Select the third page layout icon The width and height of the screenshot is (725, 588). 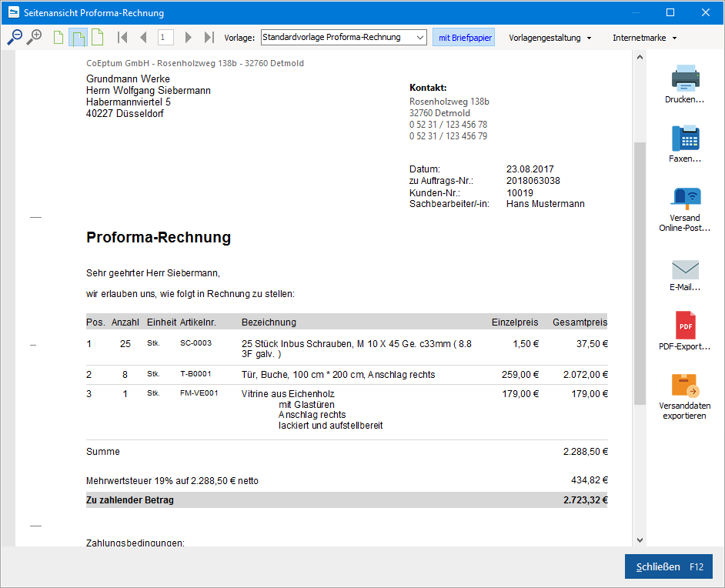[x=97, y=38]
